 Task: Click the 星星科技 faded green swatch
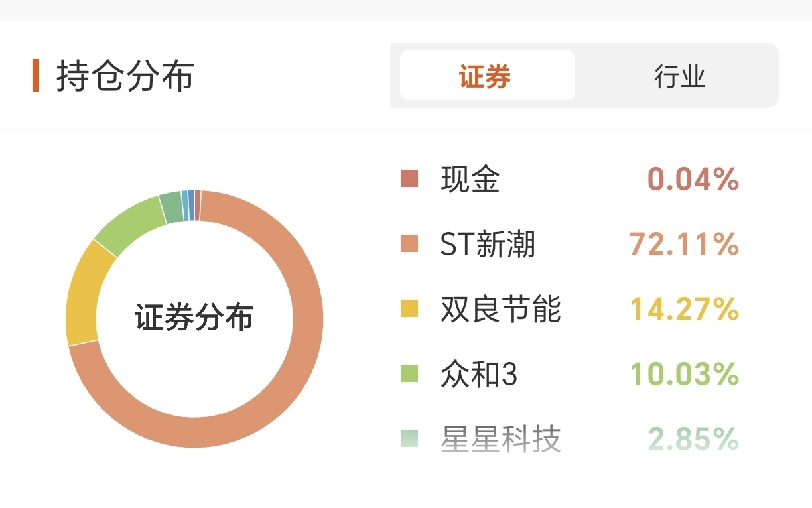pos(409,438)
